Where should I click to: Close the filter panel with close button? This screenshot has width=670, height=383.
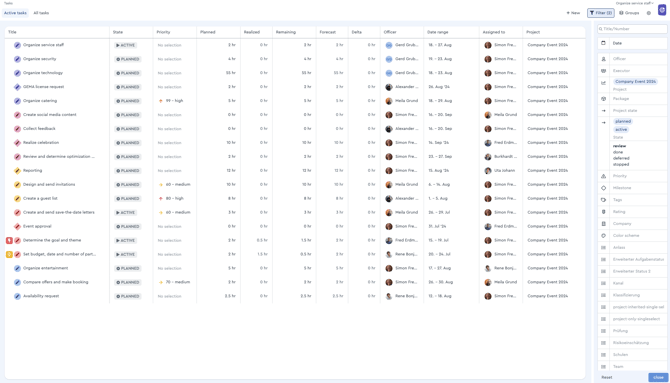658,377
